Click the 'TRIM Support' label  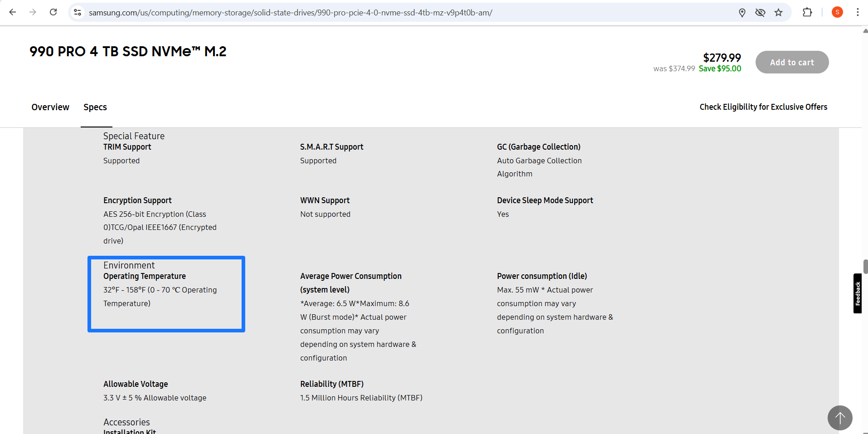point(127,147)
